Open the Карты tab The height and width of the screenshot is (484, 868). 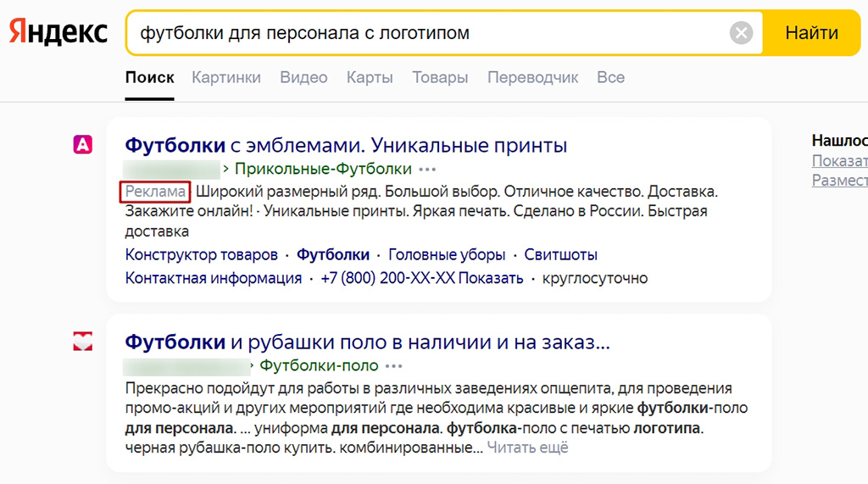click(370, 77)
